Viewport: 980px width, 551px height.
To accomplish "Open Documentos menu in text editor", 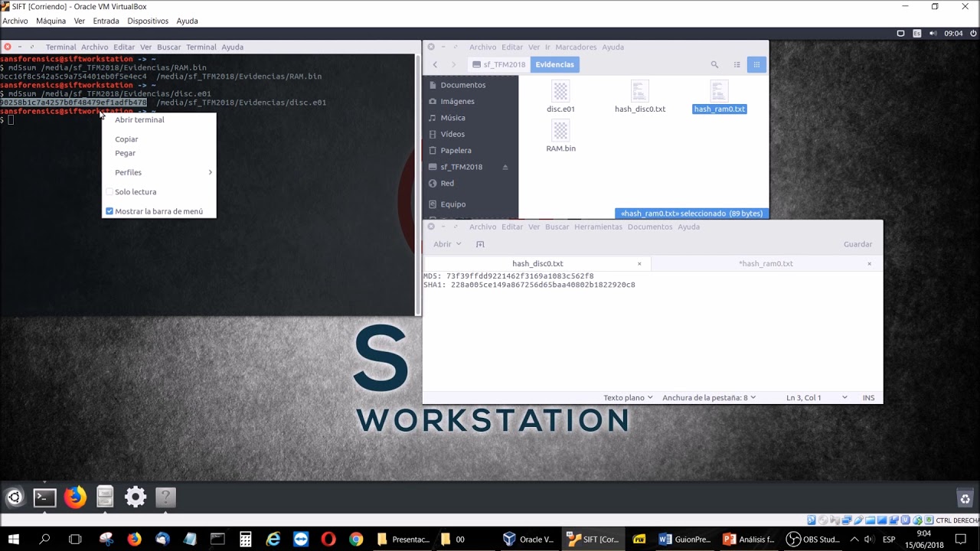I will tap(649, 227).
